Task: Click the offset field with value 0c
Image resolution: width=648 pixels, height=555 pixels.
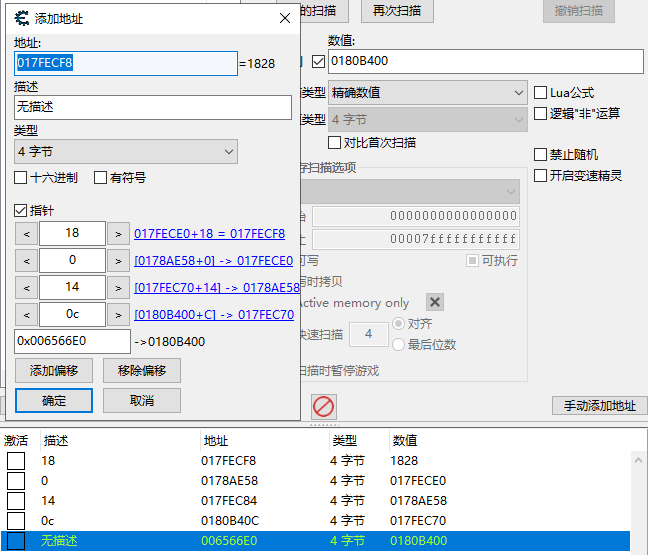Action: pos(72,314)
